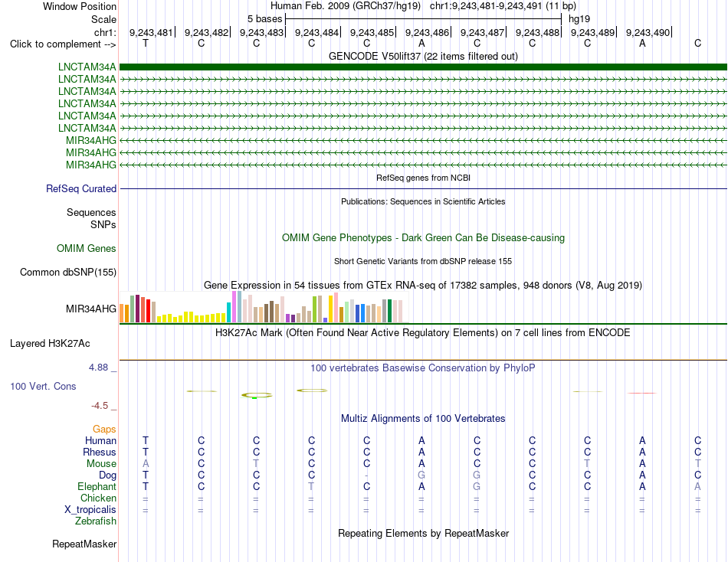Click position label 9,243,481

pyautogui.click(x=151, y=32)
